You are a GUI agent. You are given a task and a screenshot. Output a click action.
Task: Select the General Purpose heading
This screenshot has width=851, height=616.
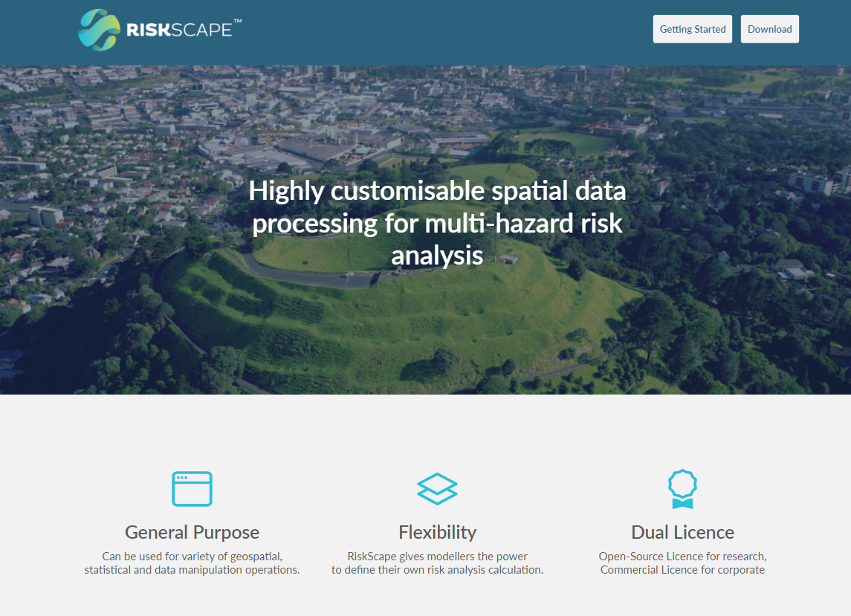(x=192, y=532)
